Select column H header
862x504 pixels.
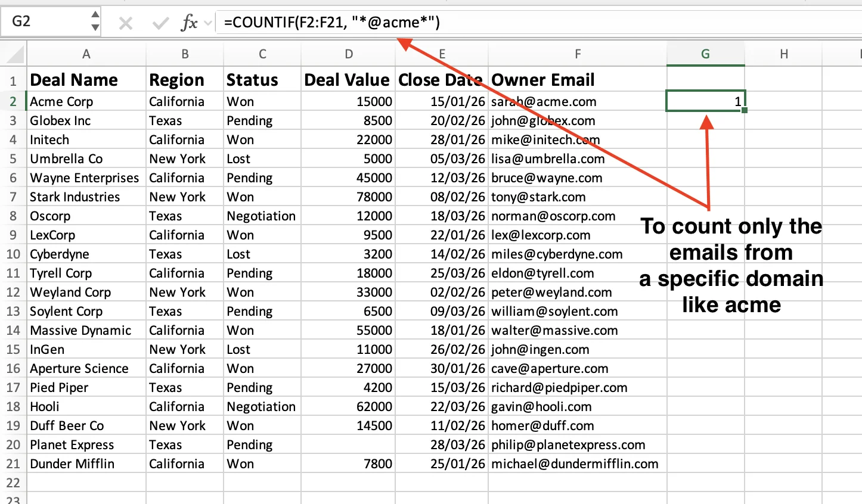click(x=783, y=54)
